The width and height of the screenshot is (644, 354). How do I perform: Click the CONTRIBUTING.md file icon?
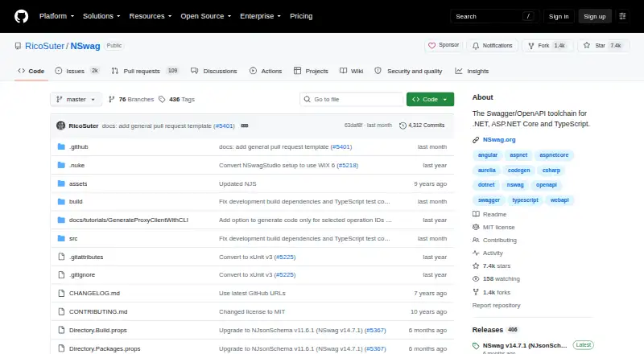(61, 311)
